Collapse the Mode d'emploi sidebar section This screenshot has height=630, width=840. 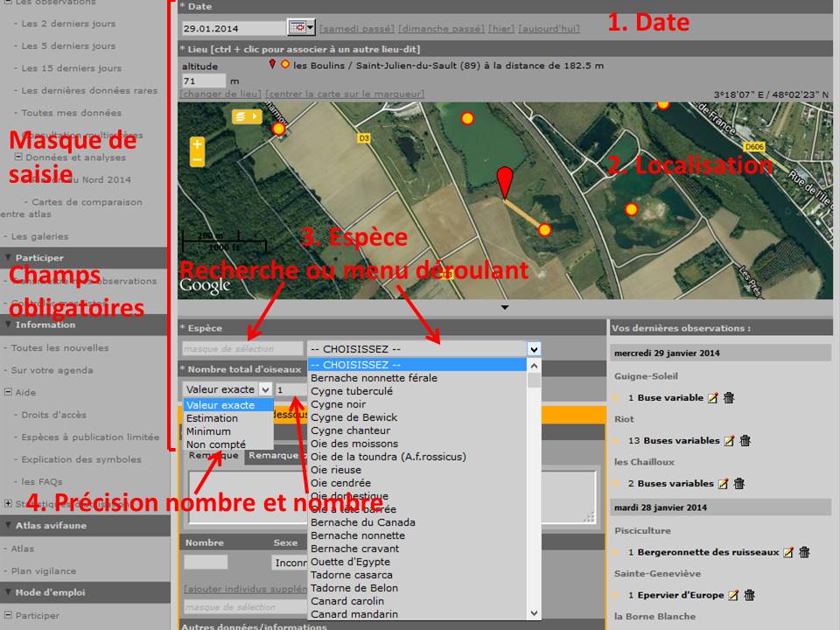coord(8,592)
